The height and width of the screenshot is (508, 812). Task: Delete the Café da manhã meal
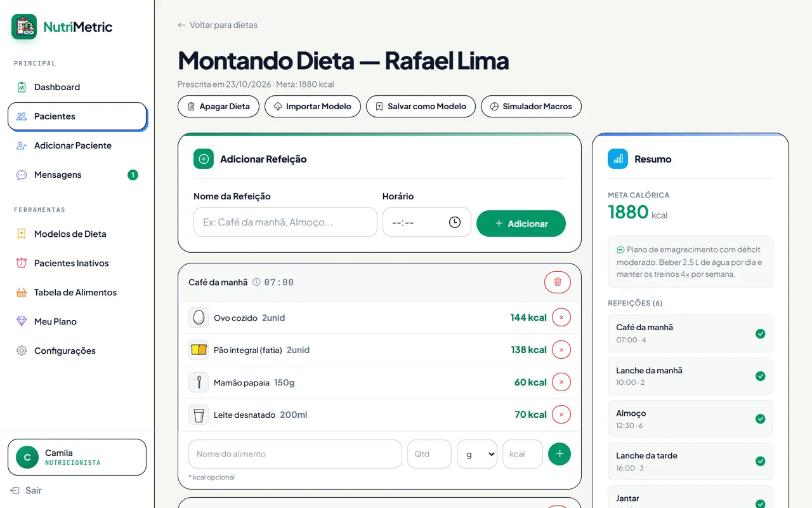pos(558,282)
